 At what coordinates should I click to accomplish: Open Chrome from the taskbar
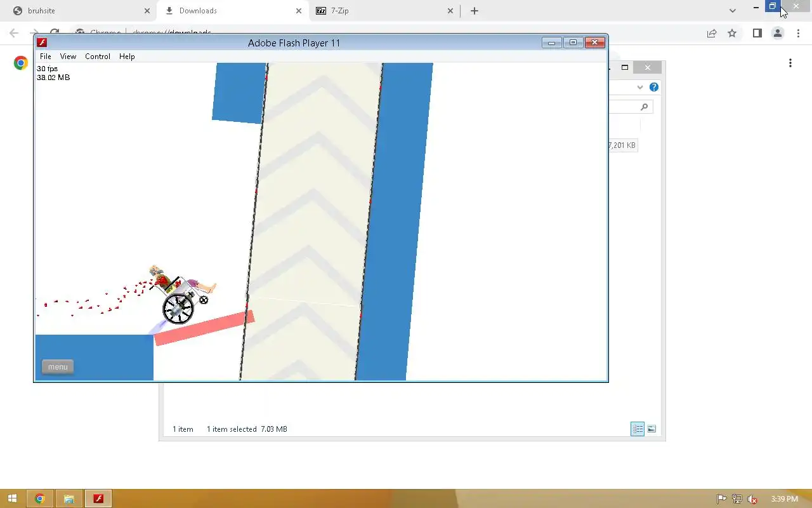click(x=39, y=498)
